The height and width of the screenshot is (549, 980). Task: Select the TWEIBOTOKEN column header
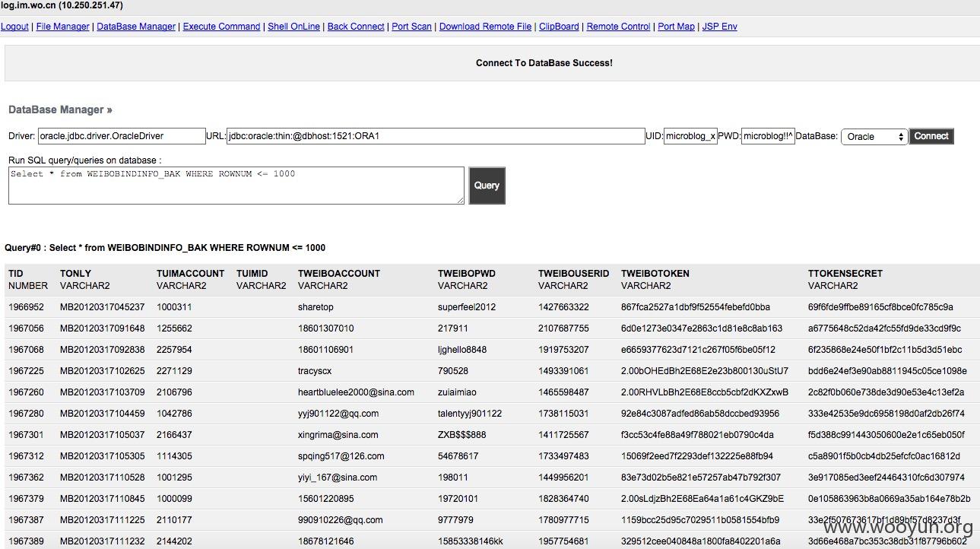point(655,274)
